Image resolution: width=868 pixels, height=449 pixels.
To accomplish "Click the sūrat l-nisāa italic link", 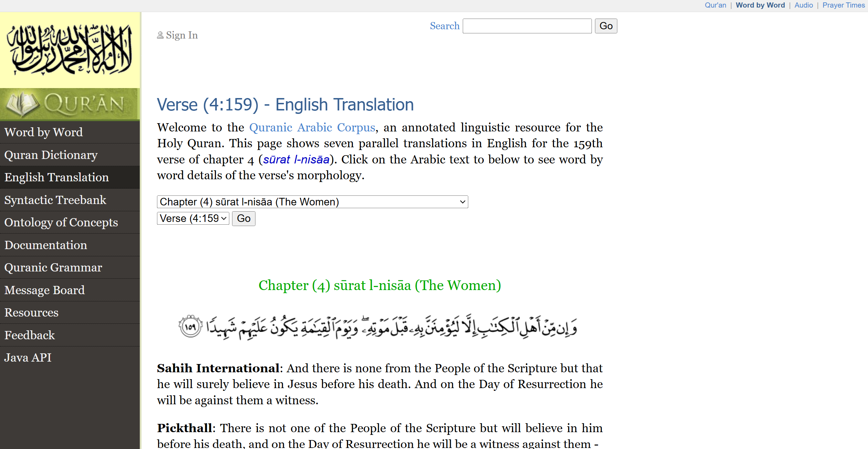I will tap(296, 160).
